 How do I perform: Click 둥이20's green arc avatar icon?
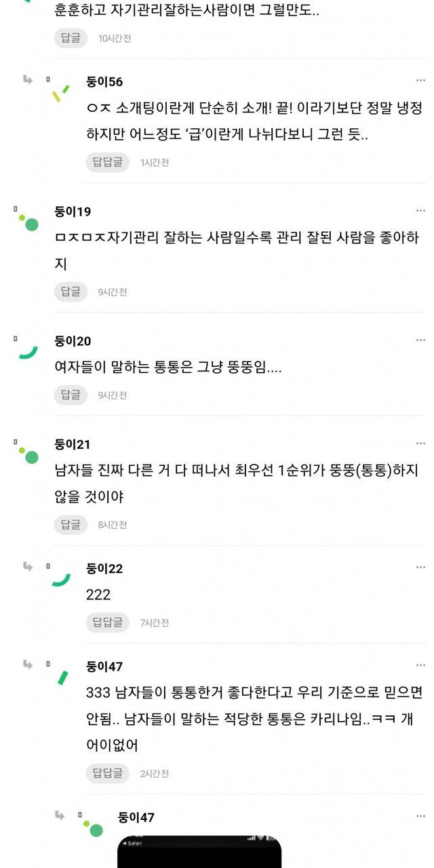[27, 349]
